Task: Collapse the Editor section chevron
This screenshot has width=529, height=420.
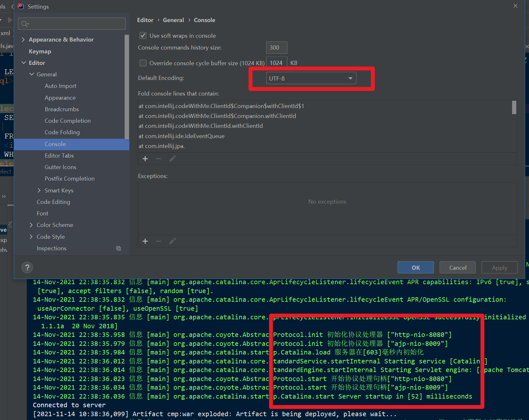Action: [23, 63]
